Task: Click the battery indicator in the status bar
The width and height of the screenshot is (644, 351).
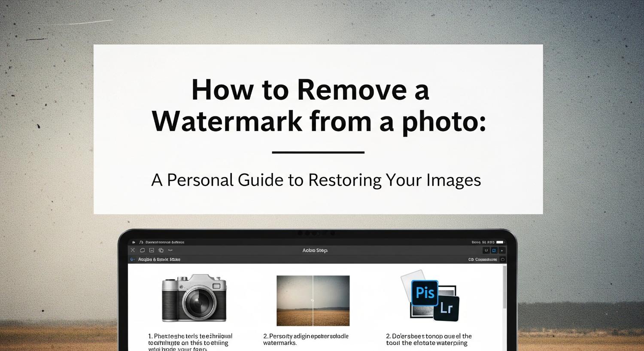Action: coord(500,242)
